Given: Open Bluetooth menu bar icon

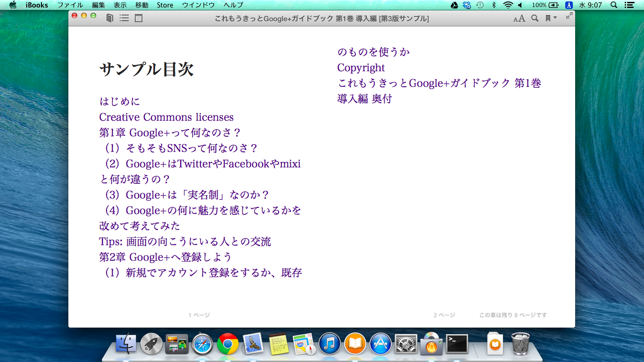Looking at the screenshot, I should [x=494, y=5].
